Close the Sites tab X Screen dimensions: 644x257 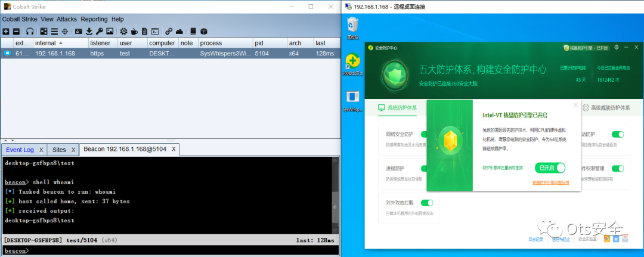pyautogui.click(x=73, y=150)
